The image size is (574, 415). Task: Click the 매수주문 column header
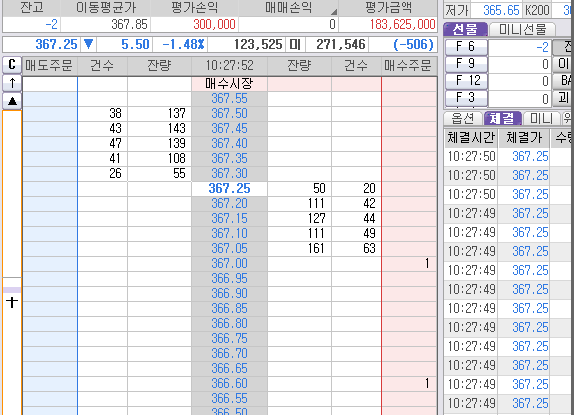click(409, 66)
